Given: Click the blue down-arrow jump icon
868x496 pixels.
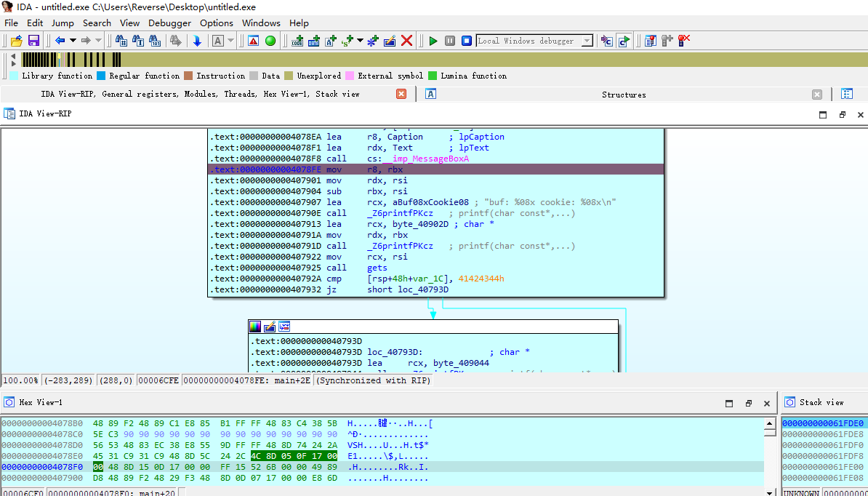Looking at the screenshot, I should point(196,41).
